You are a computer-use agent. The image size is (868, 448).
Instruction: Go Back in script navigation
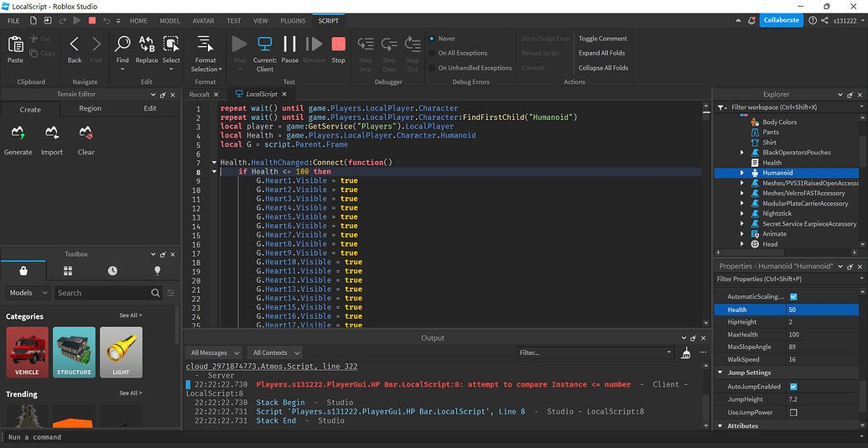click(74, 44)
